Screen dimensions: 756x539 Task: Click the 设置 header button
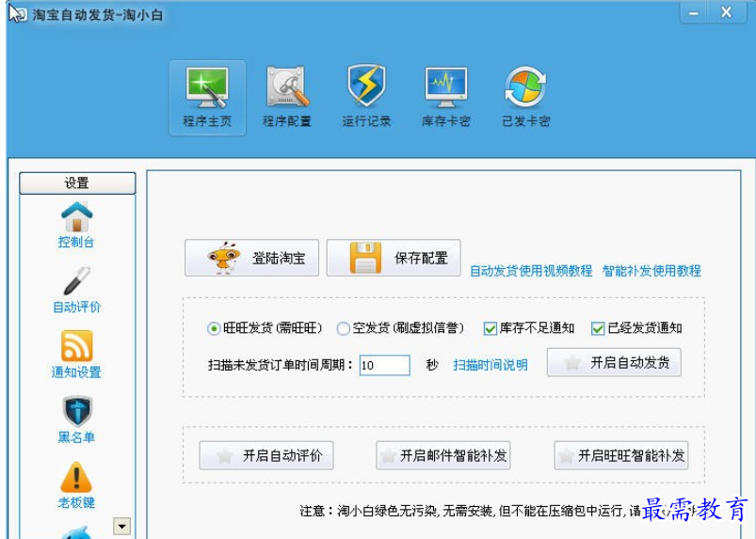click(x=77, y=183)
